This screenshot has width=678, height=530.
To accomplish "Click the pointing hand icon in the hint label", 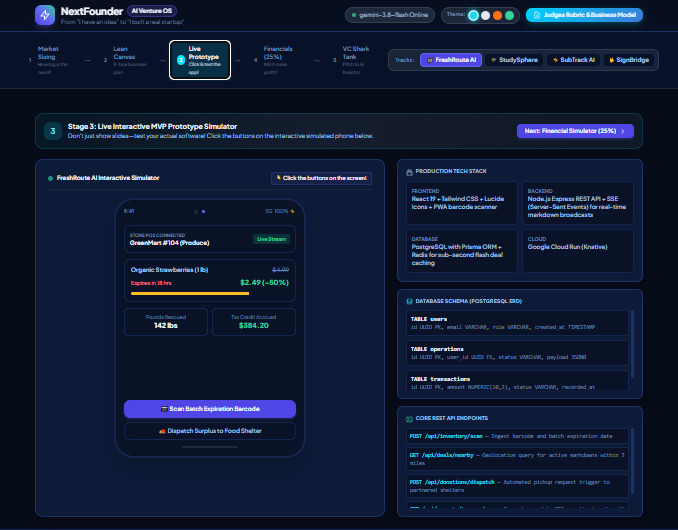I will click(278, 178).
